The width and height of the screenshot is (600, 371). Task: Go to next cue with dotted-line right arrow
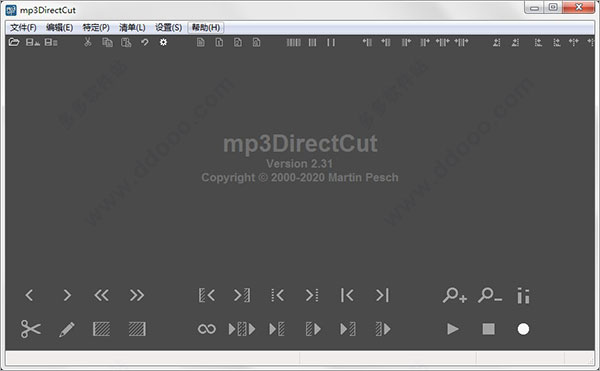pyautogui.click(x=312, y=295)
